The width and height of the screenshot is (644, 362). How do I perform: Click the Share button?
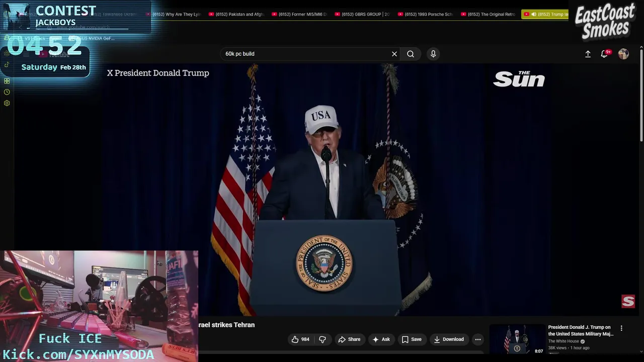pos(349,339)
